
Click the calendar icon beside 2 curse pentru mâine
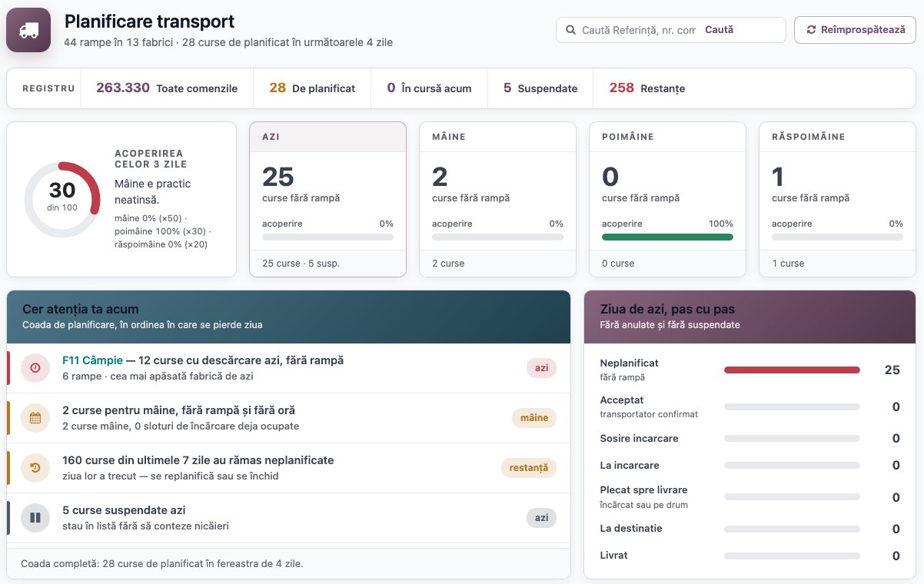tap(35, 418)
